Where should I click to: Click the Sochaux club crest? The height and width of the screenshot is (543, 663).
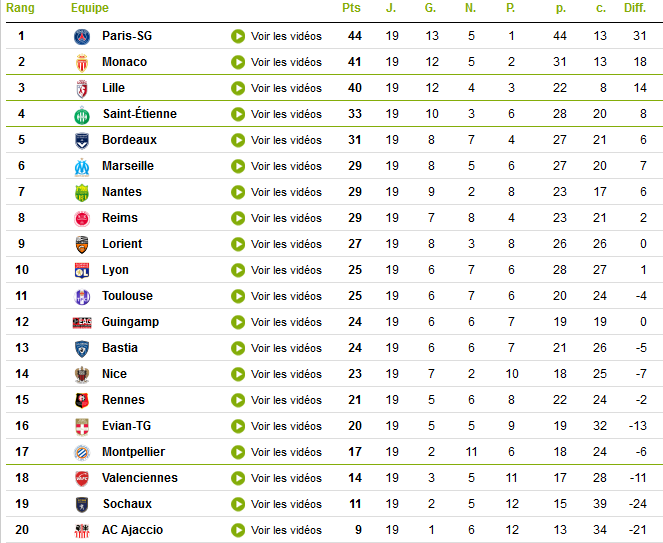pyautogui.click(x=82, y=505)
